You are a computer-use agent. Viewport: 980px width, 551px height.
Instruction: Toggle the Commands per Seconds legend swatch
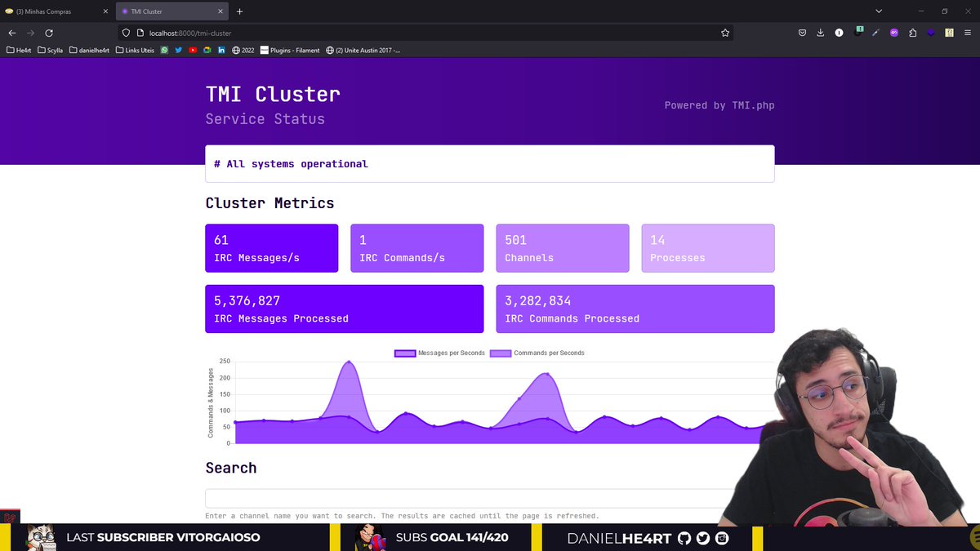click(501, 353)
